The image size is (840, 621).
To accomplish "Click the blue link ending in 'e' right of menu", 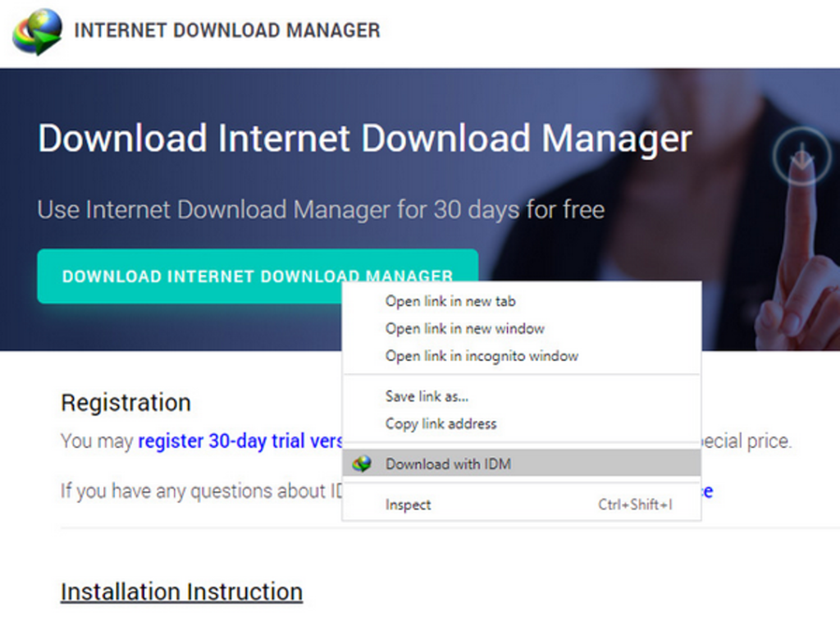I will [707, 491].
